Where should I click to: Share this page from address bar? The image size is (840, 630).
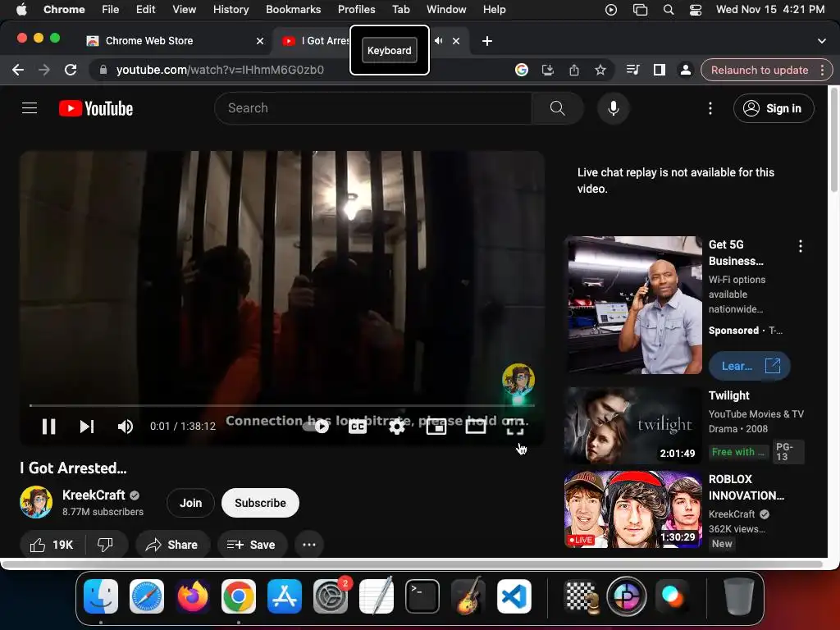pyautogui.click(x=573, y=70)
